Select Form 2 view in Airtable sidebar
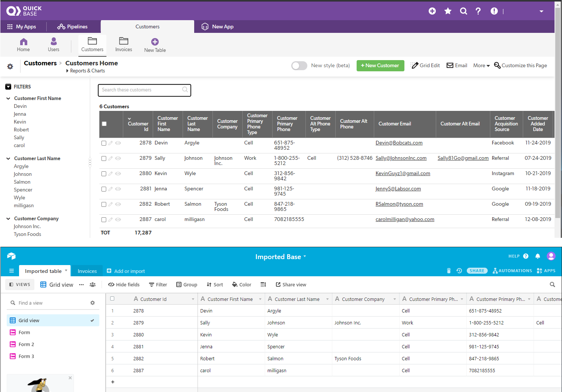The height and width of the screenshot is (392, 562). click(x=53, y=345)
